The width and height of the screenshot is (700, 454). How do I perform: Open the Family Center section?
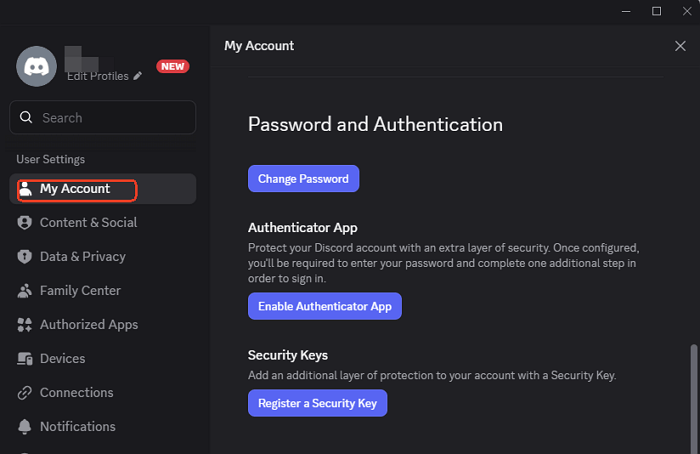pyautogui.click(x=103, y=291)
